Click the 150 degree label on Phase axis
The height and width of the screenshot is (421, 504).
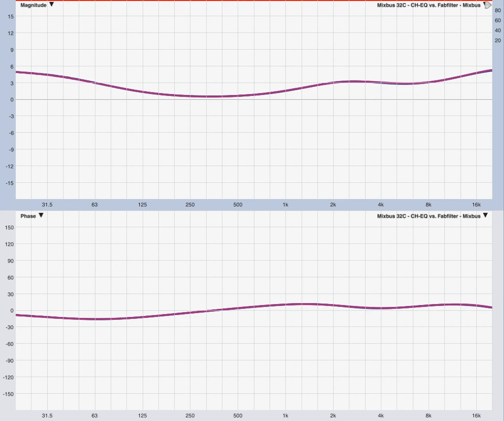click(9, 228)
